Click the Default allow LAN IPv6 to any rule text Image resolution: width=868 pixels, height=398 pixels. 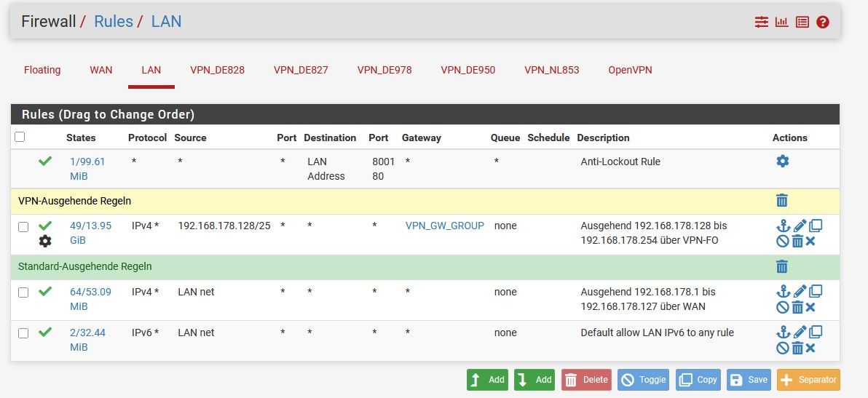coord(657,333)
